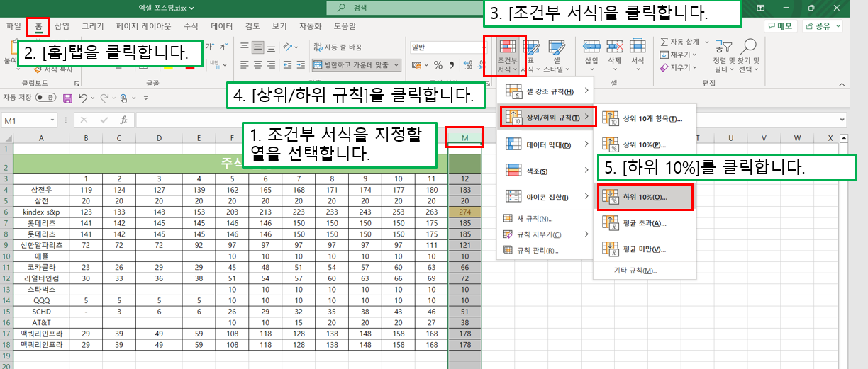This screenshot has height=369, width=868.
Task: Click the comma style icon
Action: (x=451, y=65)
